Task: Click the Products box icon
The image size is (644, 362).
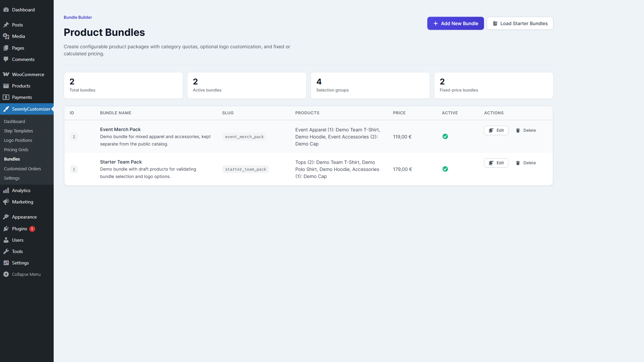Action: pyautogui.click(x=6, y=86)
